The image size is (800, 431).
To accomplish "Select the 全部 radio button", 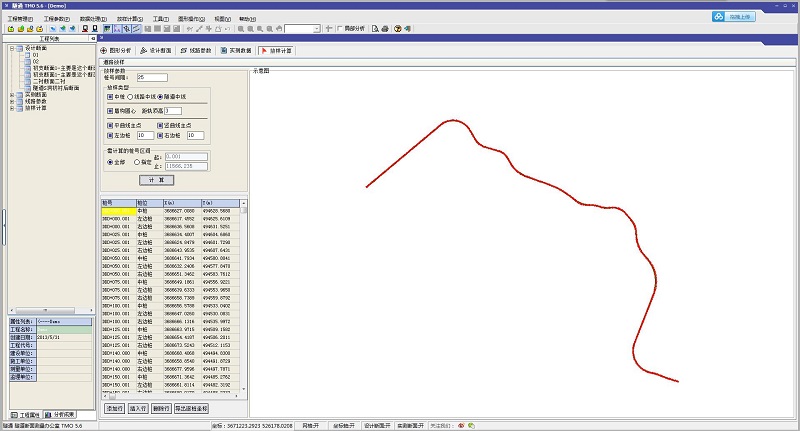I will pos(110,162).
